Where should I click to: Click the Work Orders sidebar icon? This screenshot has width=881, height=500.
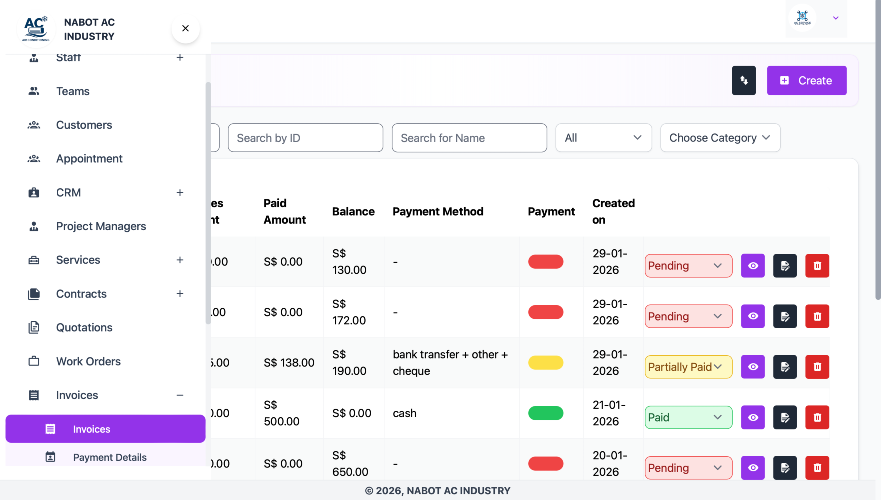click(x=34, y=361)
